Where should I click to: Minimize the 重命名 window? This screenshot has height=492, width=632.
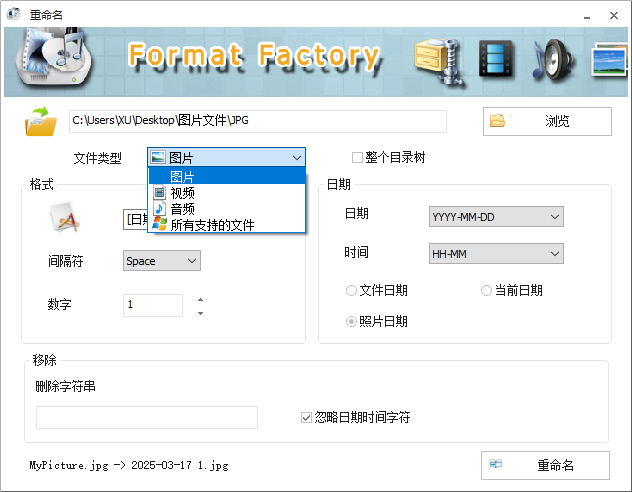[x=587, y=15]
